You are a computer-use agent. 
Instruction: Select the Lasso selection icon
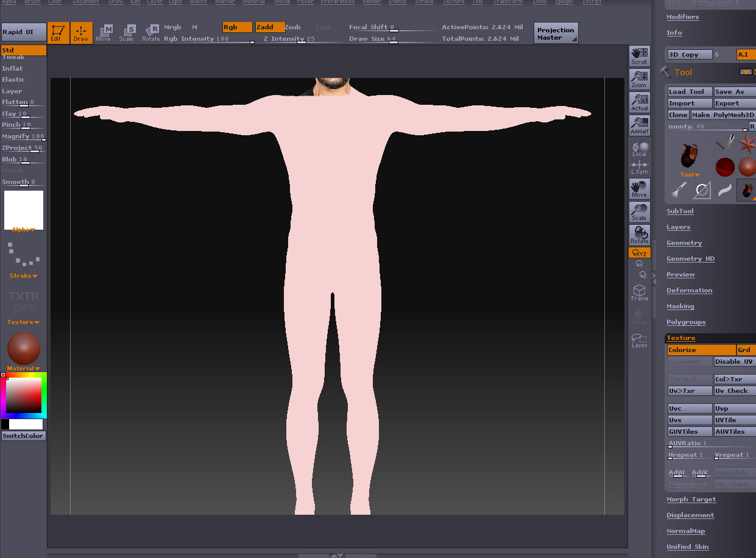click(x=639, y=341)
